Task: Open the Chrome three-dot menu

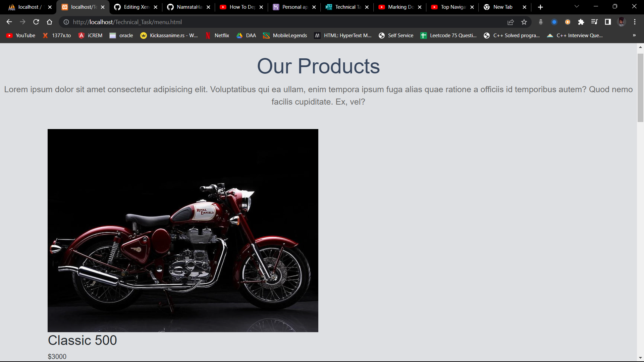Action: click(635, 22)
